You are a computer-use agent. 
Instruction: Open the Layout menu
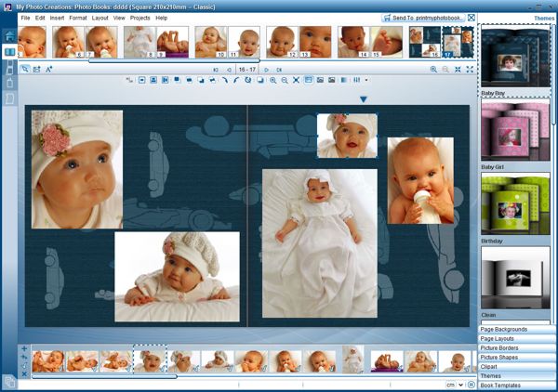tap(100, 18)
